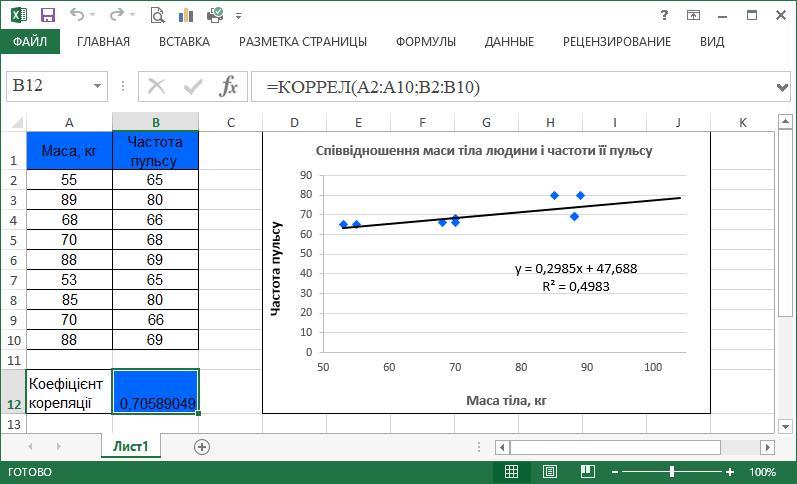Select the Маса, кг header cell
This screenshot has height=484, width=797.
coord(69,150)
